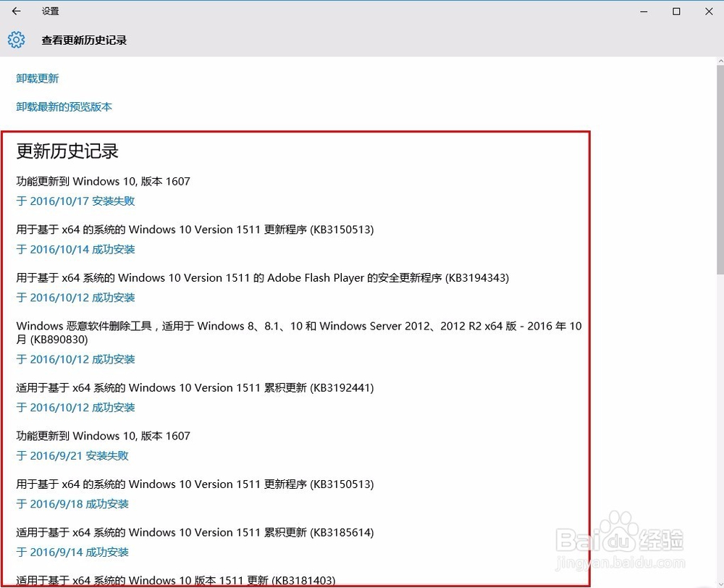
Task: Open status link under KB3192441 entry
Action: click(x=75, y=408)
